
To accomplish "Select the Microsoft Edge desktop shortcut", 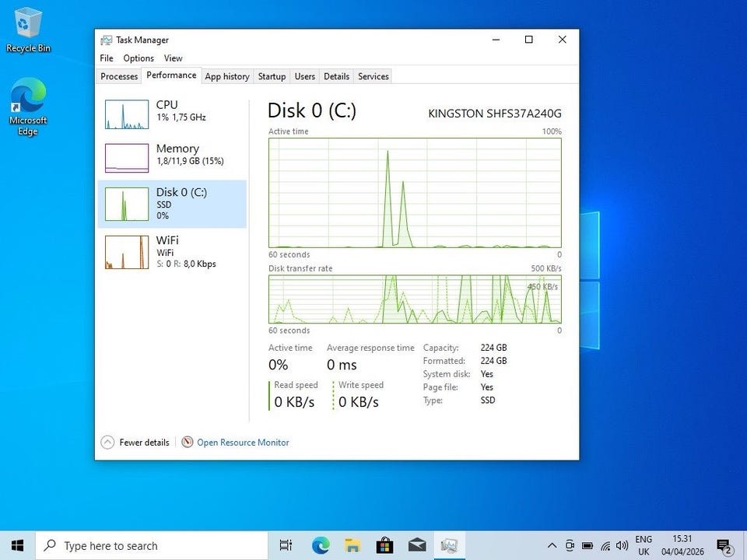I will pyautogui.click(x=28, y=107).
